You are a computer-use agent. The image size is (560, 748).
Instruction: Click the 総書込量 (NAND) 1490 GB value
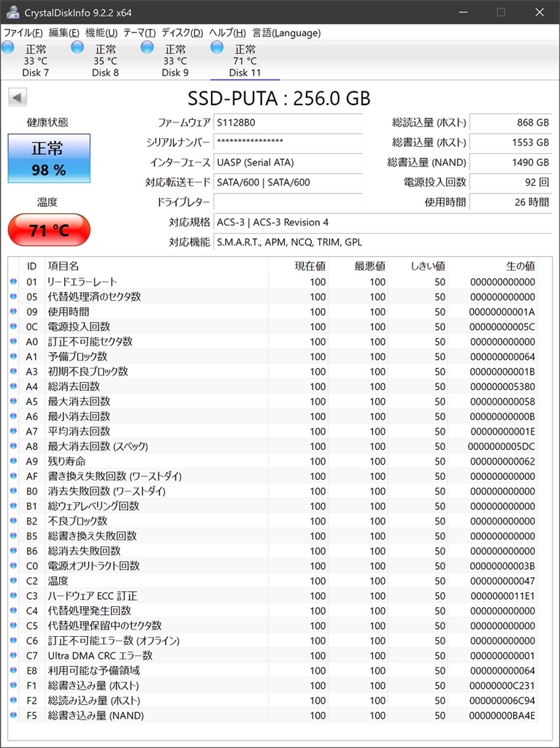tap(510, 162)
